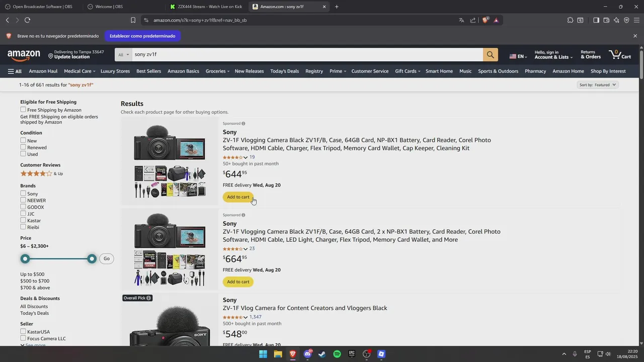Open browser extensions puzzle icon
The height and width of the screenshot is (362, 644).
[x=570, y=20]
